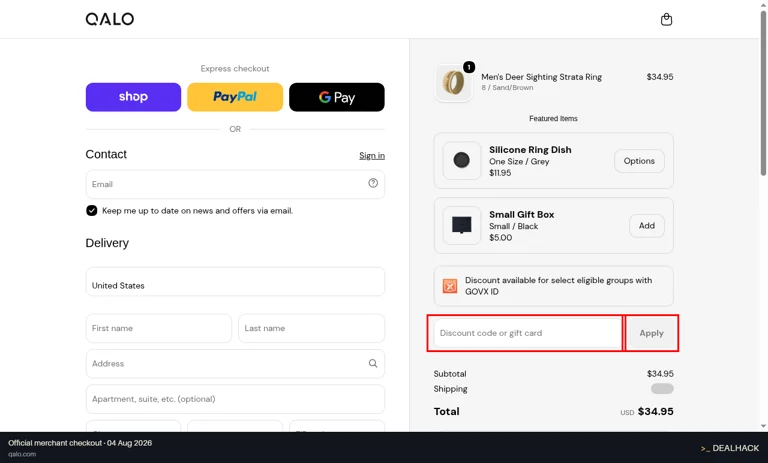Focus the Email input field
768x463 pixels.
235,184
